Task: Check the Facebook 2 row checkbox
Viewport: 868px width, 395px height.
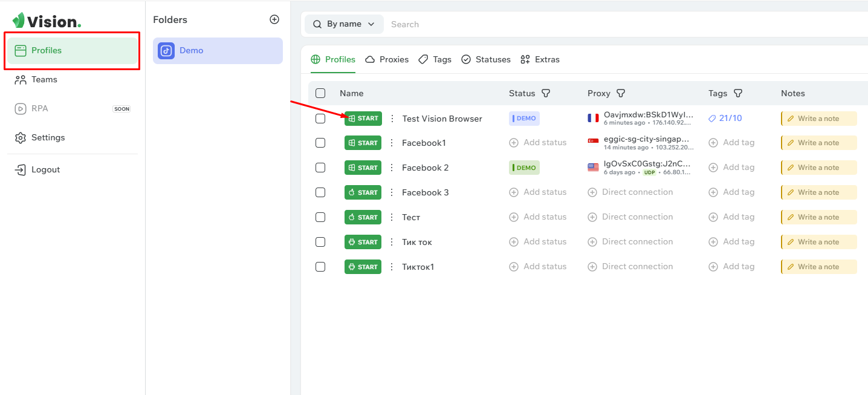Action: pos(320,168)
